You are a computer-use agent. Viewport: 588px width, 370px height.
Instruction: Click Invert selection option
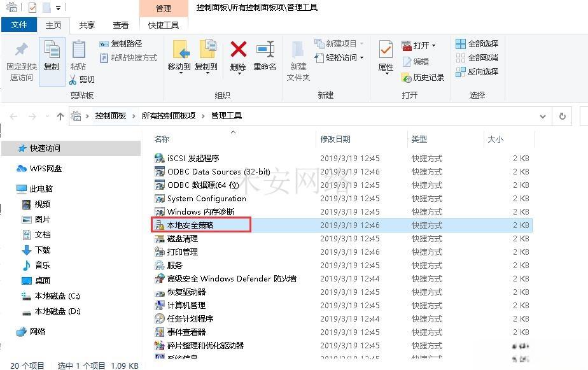[x=477, y=72]
